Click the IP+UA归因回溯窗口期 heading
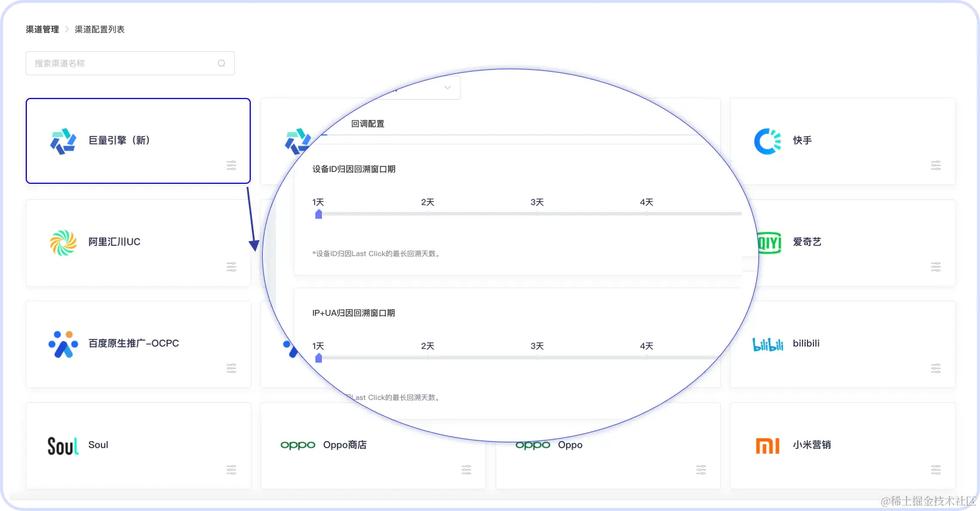Viewport: 980px width, 511px height. [x=354, y=313]
